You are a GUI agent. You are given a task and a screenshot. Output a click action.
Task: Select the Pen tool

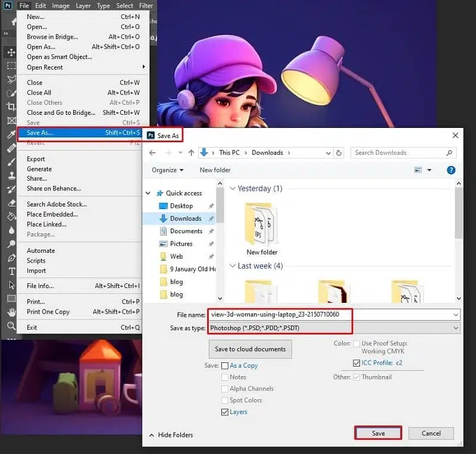pos(11,258)
